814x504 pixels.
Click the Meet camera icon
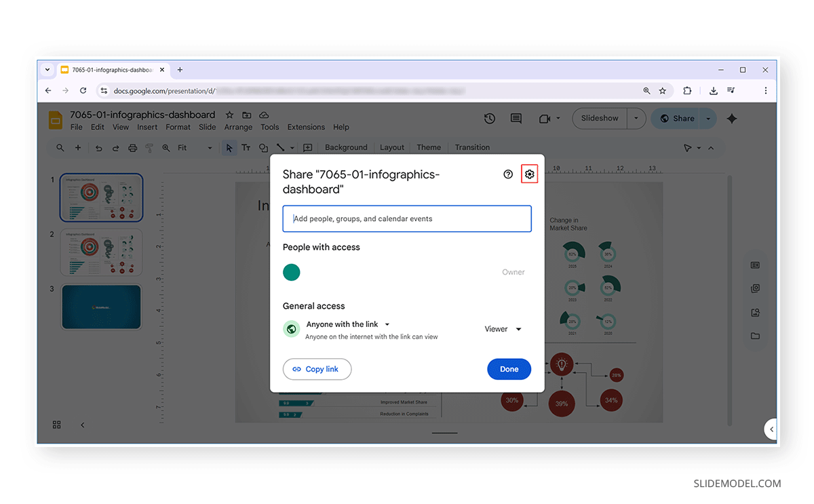coord(545,118)
